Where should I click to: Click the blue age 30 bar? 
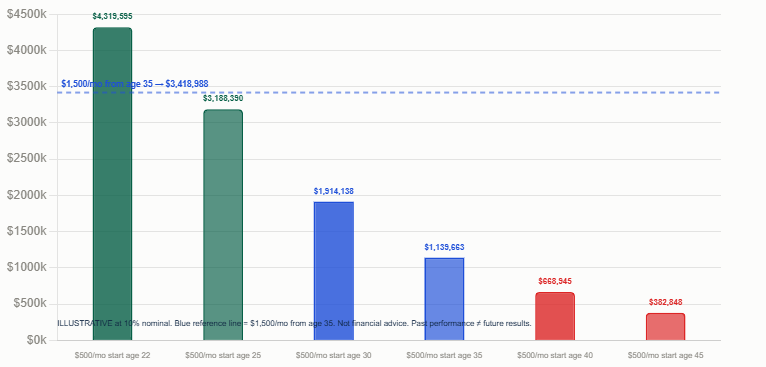(334, 271)
